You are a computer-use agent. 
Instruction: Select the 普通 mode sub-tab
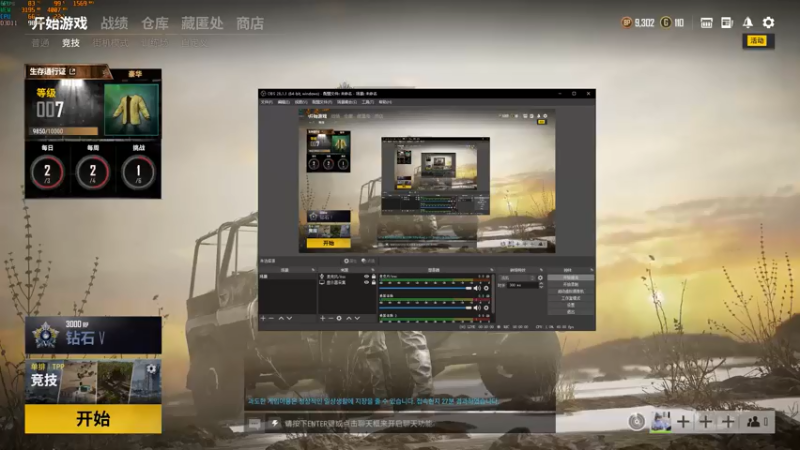(40, 43)
